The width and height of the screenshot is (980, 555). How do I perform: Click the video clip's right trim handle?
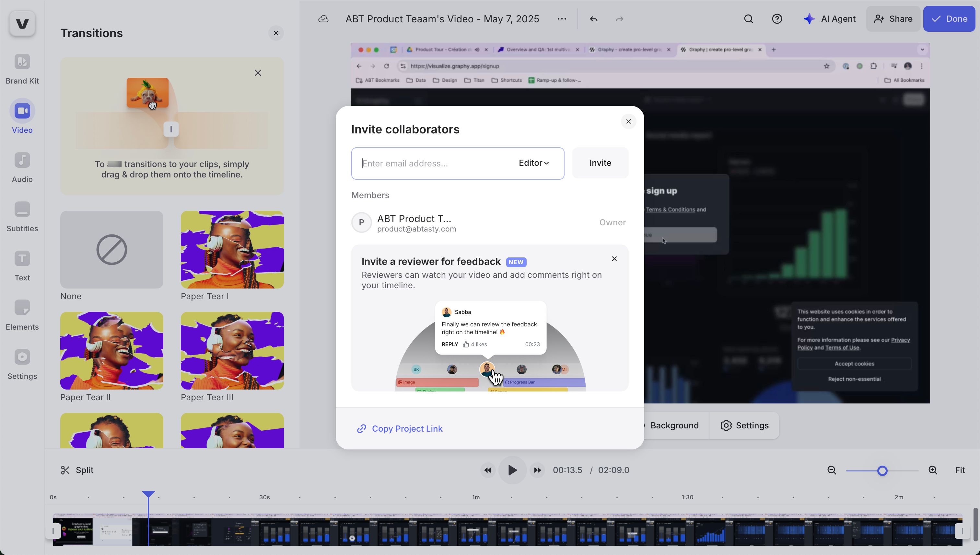(x=962, y=531)
